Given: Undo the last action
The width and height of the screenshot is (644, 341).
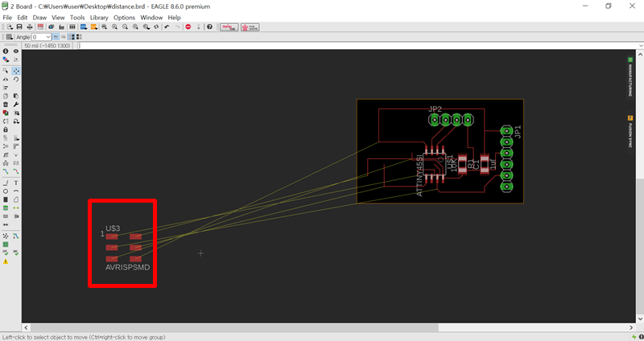Looking at the screenshot, I should (167, 27).
